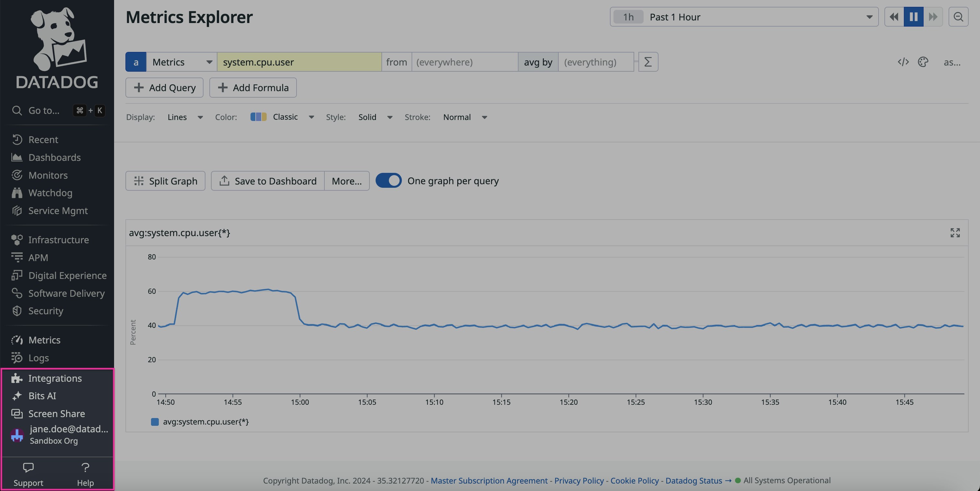Image resolution: width=980 pixels, height=491 pixels.
Task: Click the Help question mark icon
Action: (x=85, y=467)
